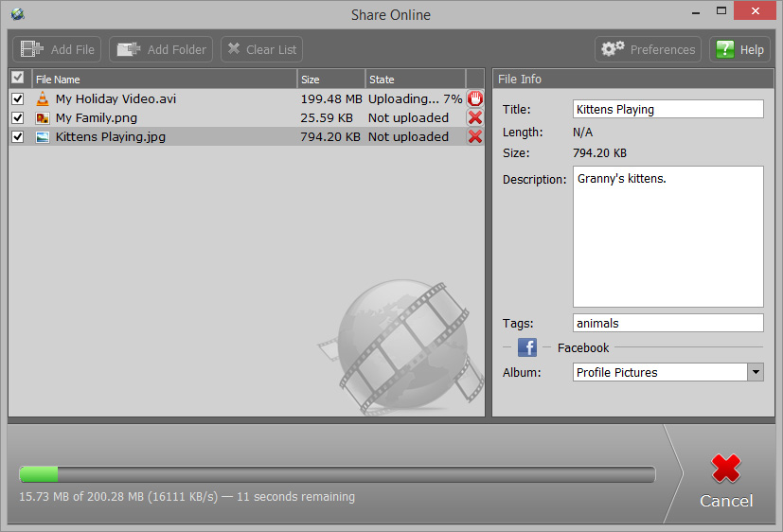Expand the Album dropdown arrow
Viewport: 783px width, 532px height.
[755, 372]
